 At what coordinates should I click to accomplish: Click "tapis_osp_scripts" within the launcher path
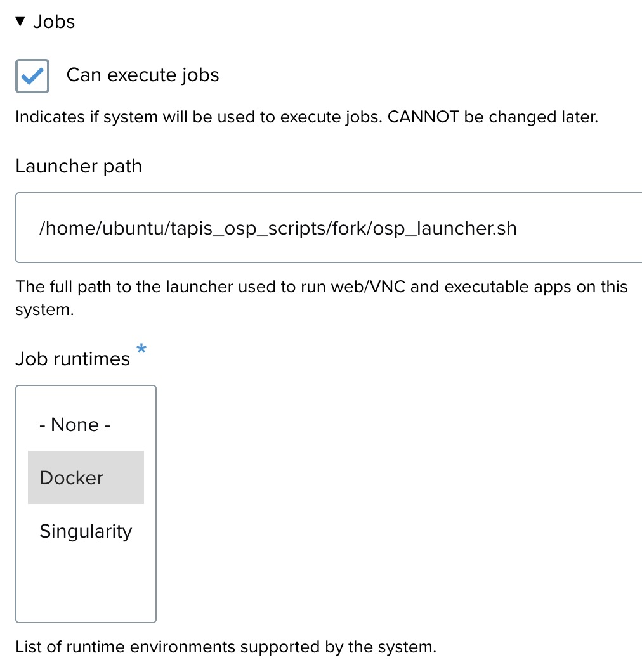coord(246,228)
